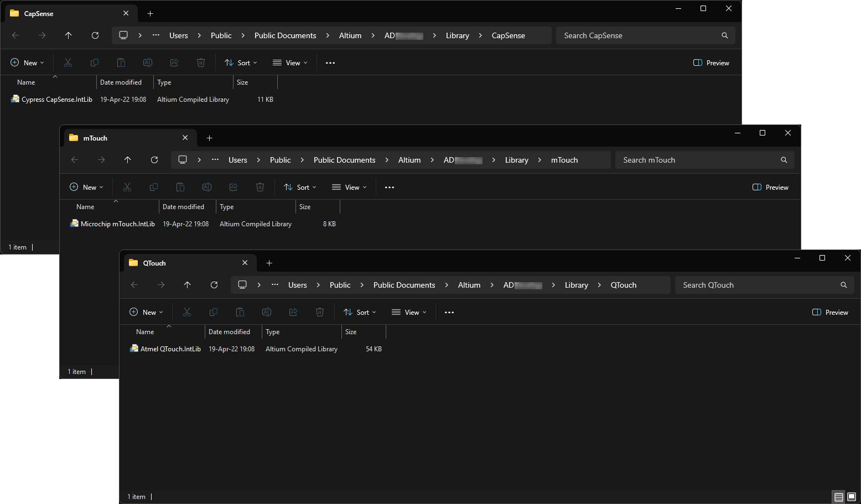Viewport: 861px width, 504px height.
Task: Open New dropdown in QTouch window
Action: click(146, 313)
